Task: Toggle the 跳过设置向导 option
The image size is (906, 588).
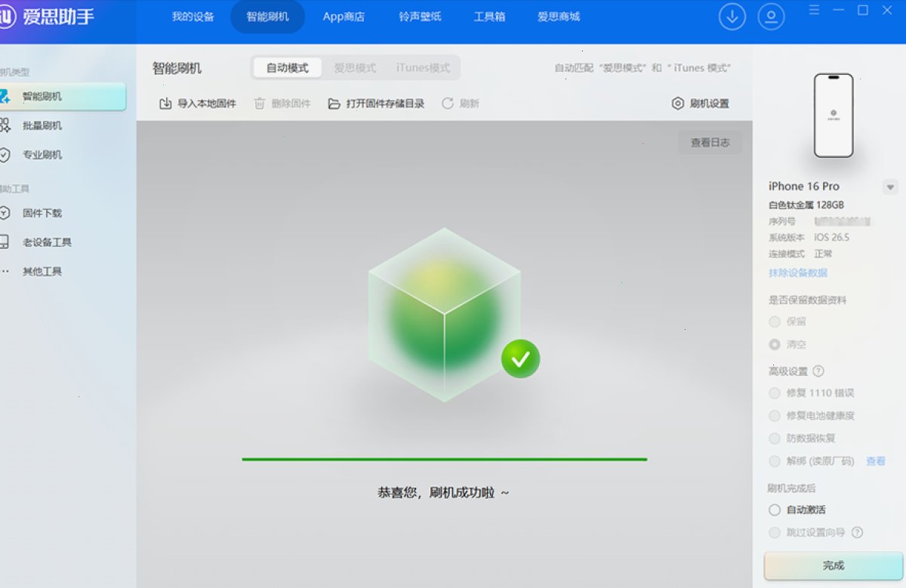Action: pyautogui.click(x=774, y=532)
